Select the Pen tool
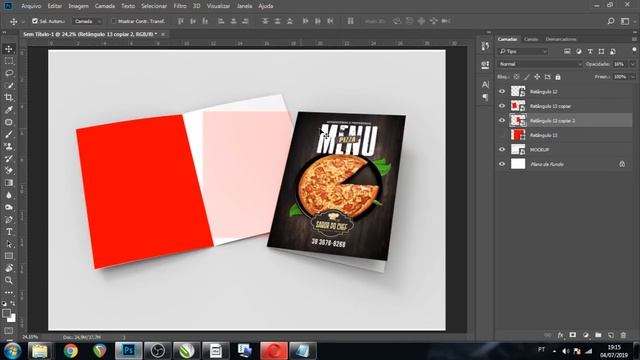The height and width of the screenshot is (360, 640). click(9, 220)
